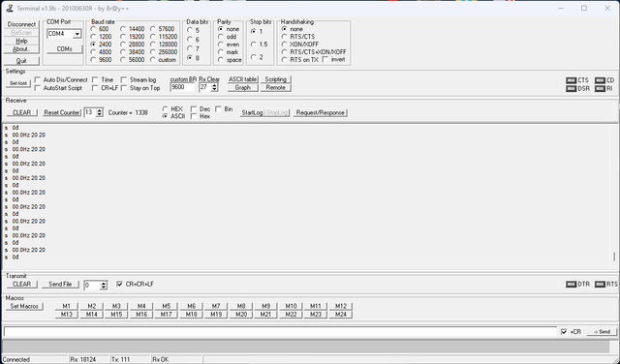Switch receive display to HEX
The width and height of the screenshot is (620, 364).
pyautogui.click(x=166, y=109)
